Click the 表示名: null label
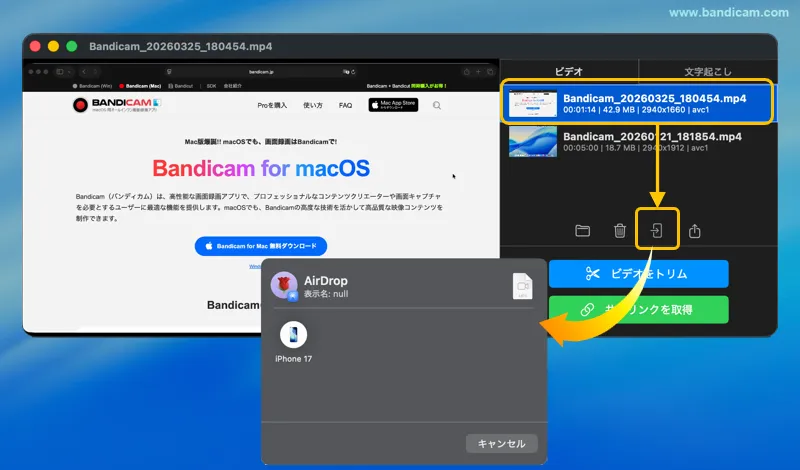 point(326,294)
